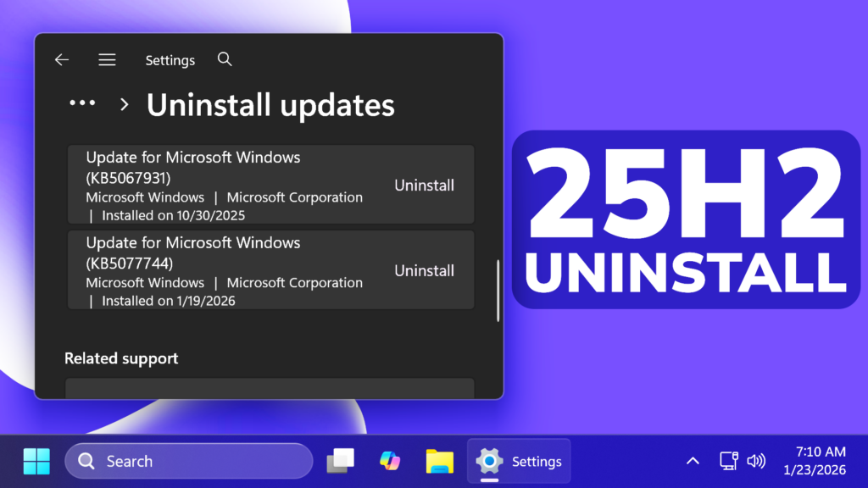Click the volume speaker tray icon
868x488 pixels.
(755, 461)
